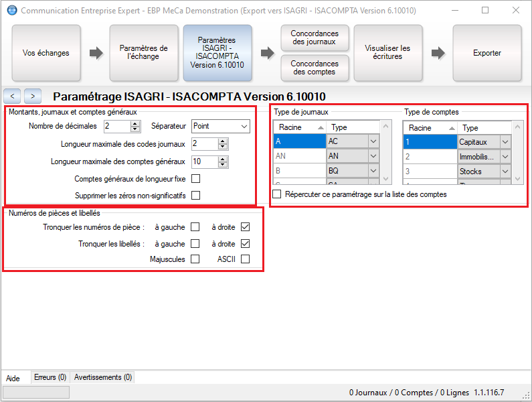Viewport: 532px width, 402px height.
Task: Sort accounts by Racine column header
Action: coord(430,128)
